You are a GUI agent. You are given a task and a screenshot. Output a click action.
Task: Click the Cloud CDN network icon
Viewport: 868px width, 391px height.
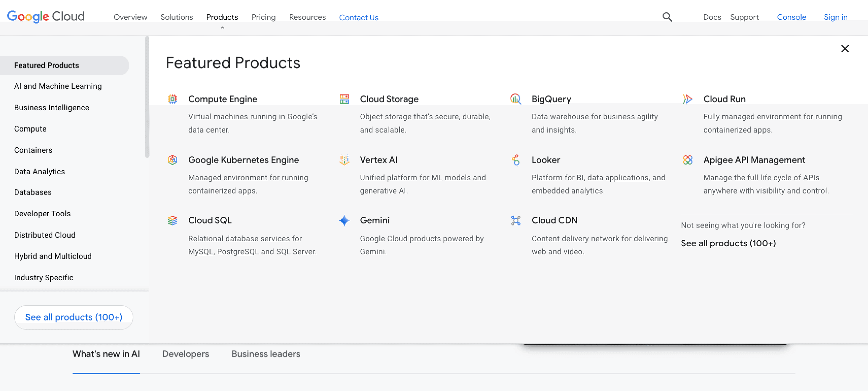click(x=515, y=220)
